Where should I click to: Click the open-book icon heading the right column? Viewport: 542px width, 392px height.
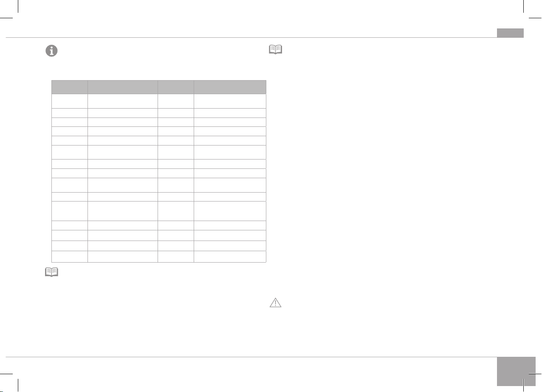click(275, 50)
